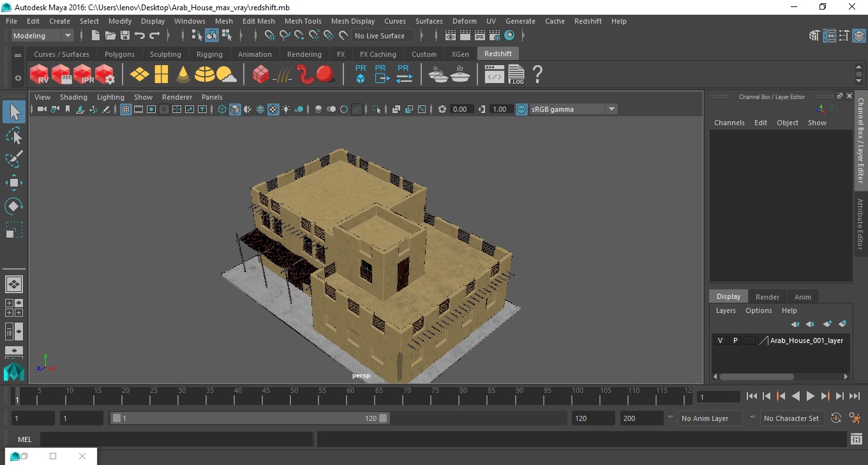
Task: Choose the Lasso Select tool
Action: [x=14, y=135]
